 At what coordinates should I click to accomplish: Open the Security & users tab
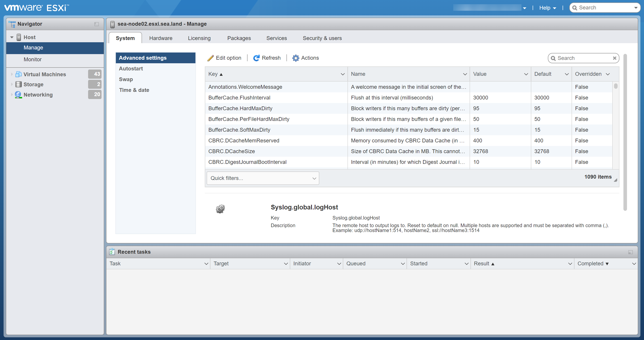(322, 38)
